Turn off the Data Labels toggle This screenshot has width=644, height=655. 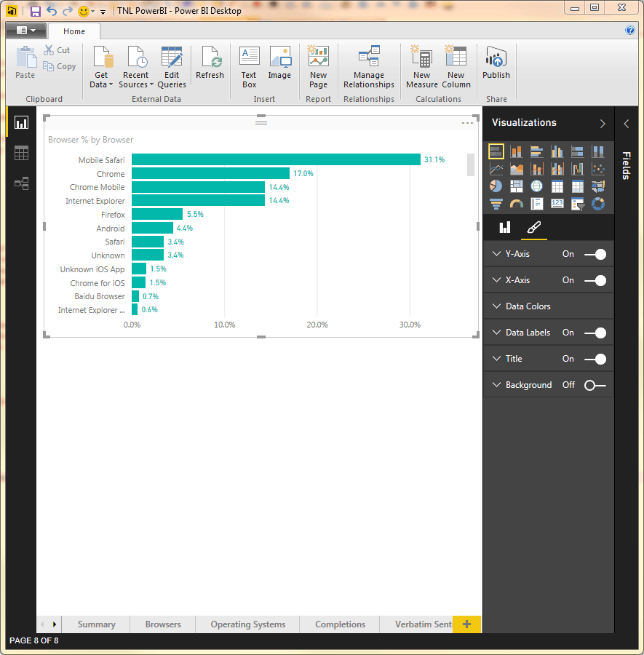(x=595, y=333)
